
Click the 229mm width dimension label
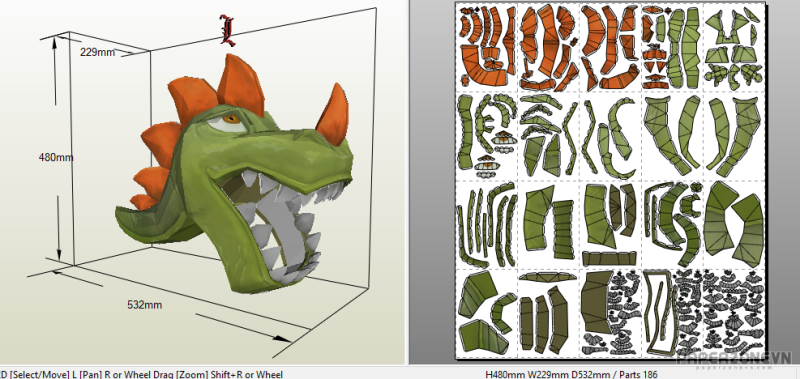pyautogui.click(x=97, y=52)
